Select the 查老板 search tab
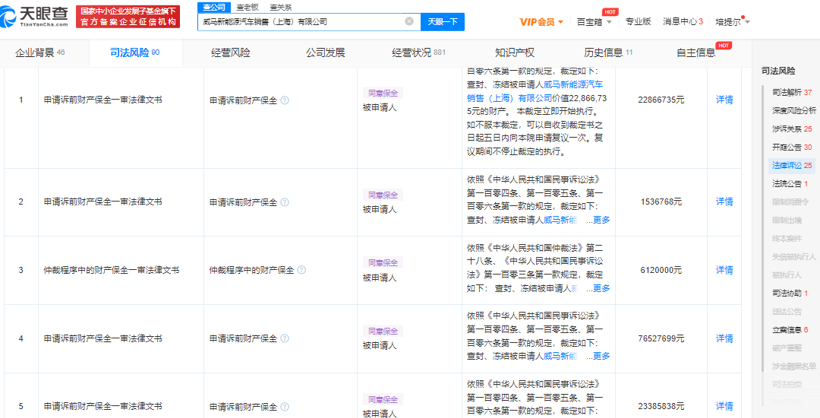Screen dimensions: 820x418 247,7
